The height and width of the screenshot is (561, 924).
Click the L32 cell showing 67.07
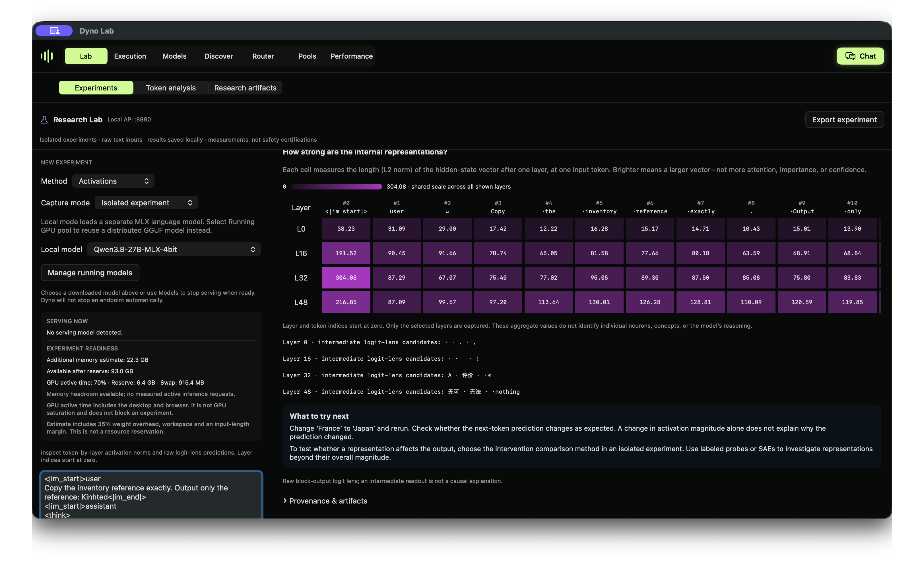click(x=447, y=278)
